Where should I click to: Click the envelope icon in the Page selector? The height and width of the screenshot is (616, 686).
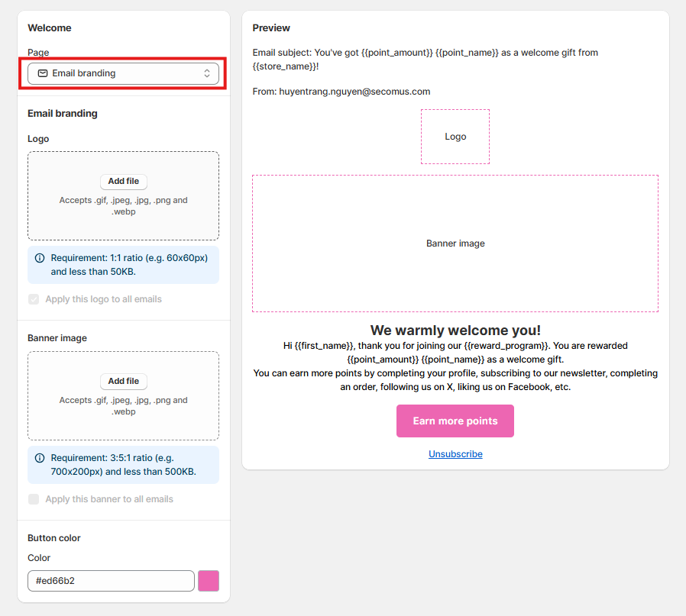(x=42, y=74)
